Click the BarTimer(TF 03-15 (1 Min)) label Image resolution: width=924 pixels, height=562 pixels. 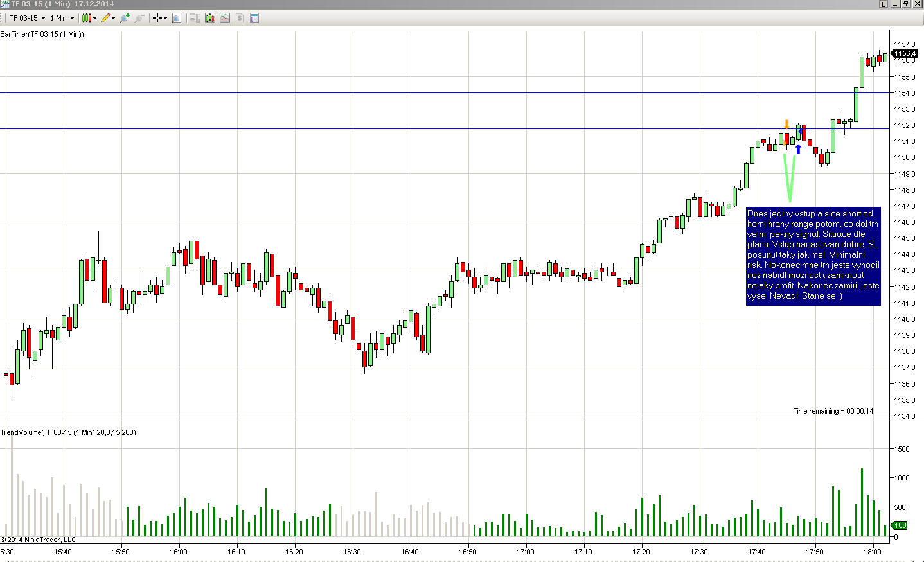(x=42, y=34)
